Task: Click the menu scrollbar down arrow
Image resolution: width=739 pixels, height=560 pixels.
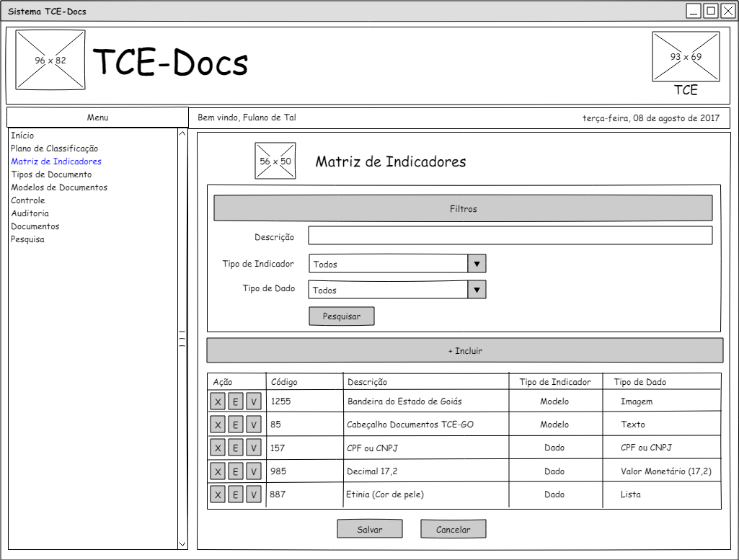Action: (x=182, y=543)
